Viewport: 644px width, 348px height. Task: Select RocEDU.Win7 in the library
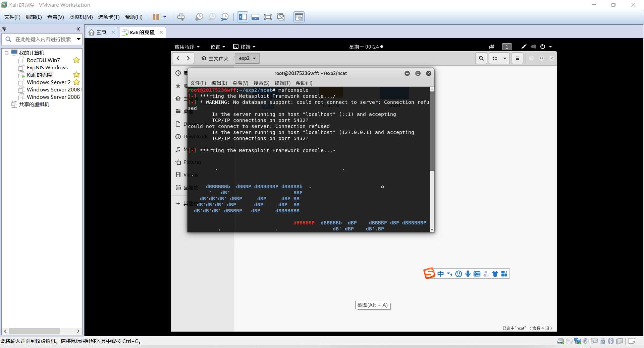pyautogui.click(x=43, y=60)
